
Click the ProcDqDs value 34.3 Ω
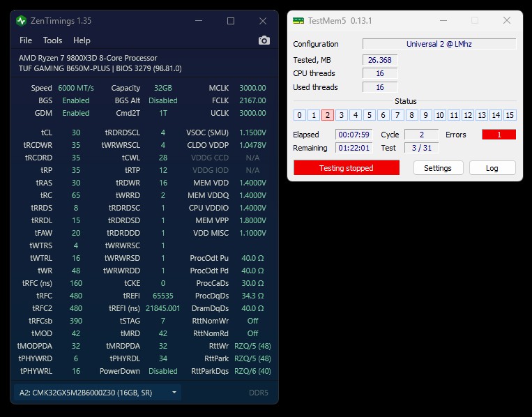pyautogui.click(x=252, y=296)
